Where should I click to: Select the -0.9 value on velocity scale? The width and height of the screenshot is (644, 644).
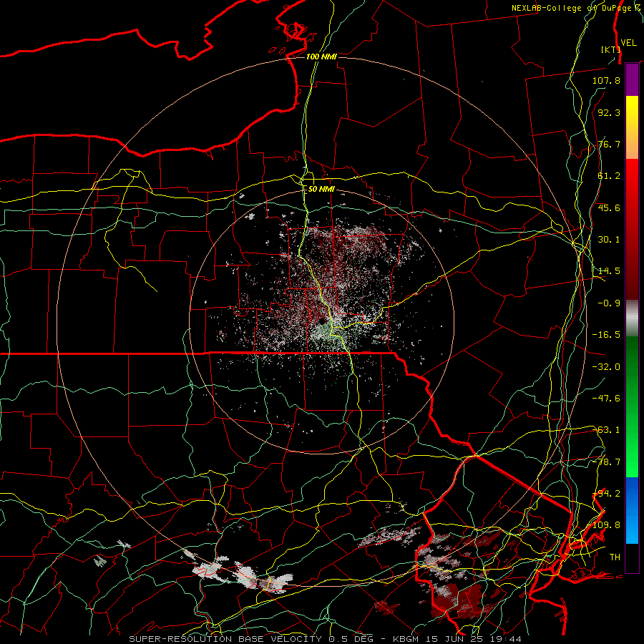(x=609, y=303)
